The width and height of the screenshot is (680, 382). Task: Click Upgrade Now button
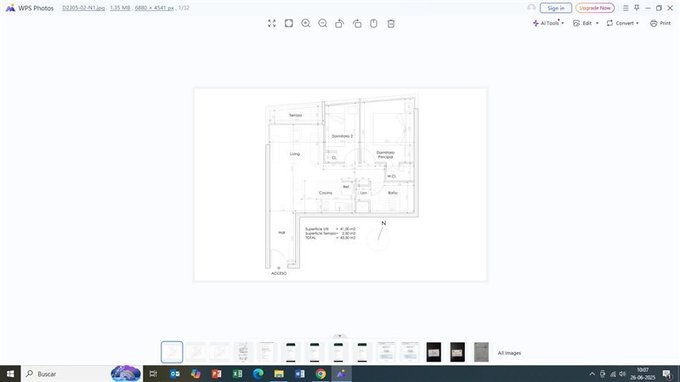point(595,8)
